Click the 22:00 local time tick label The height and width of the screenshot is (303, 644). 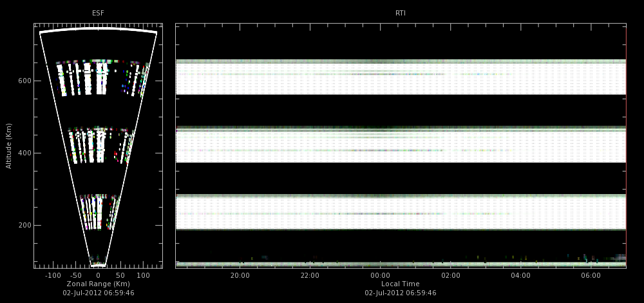coord(310,275)
